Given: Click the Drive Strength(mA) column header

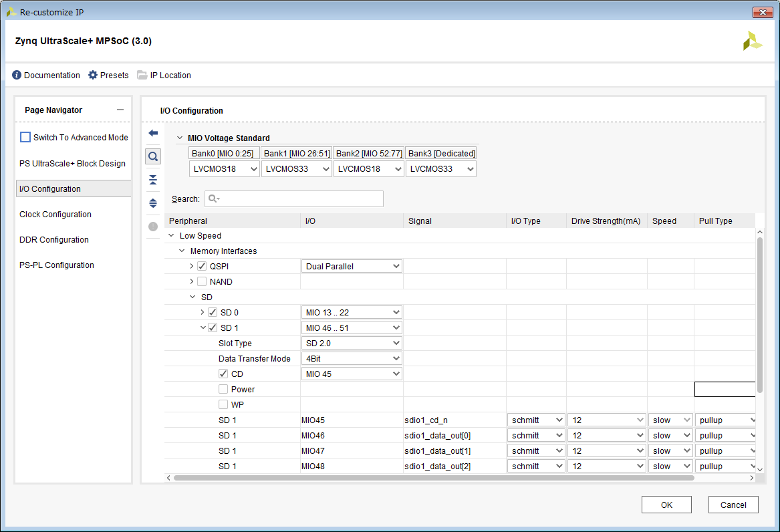Looking at the screenshot, I should (606, 221).
